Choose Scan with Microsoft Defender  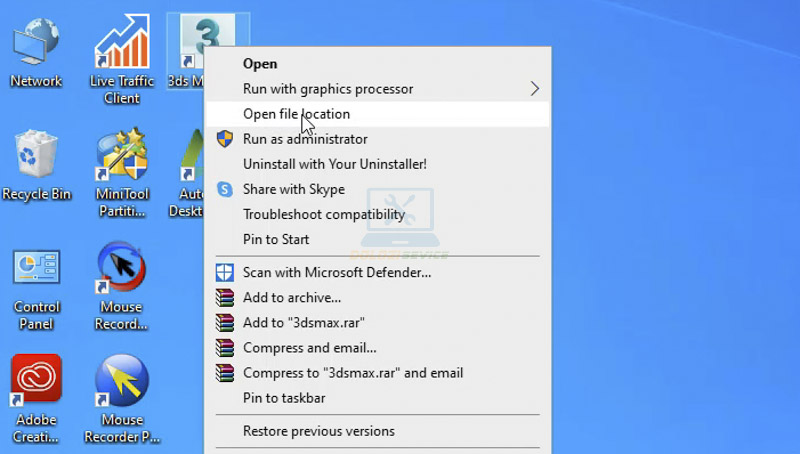[337, 272]
